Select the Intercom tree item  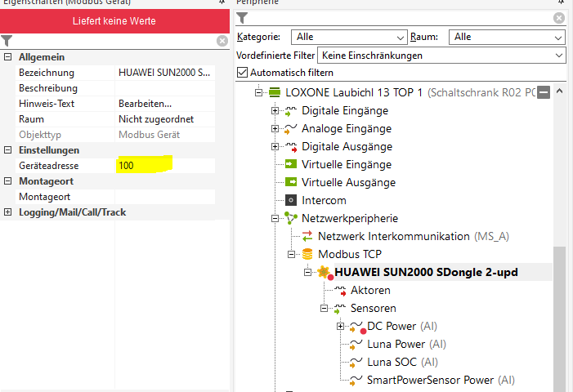coord(324,200)
